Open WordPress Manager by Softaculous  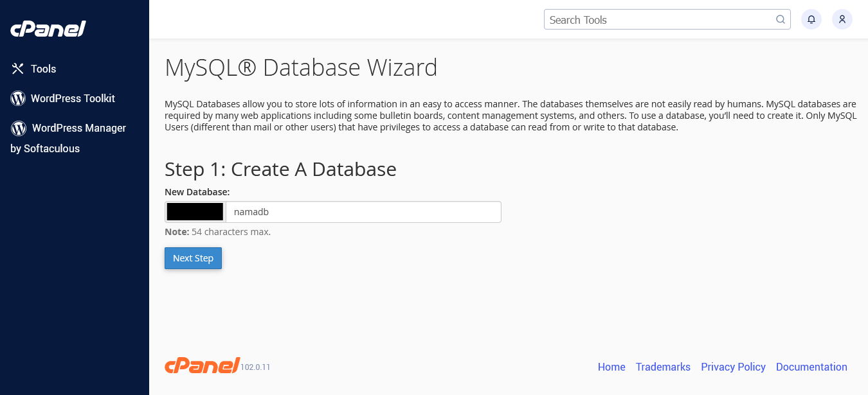click(x=68, y=138)
